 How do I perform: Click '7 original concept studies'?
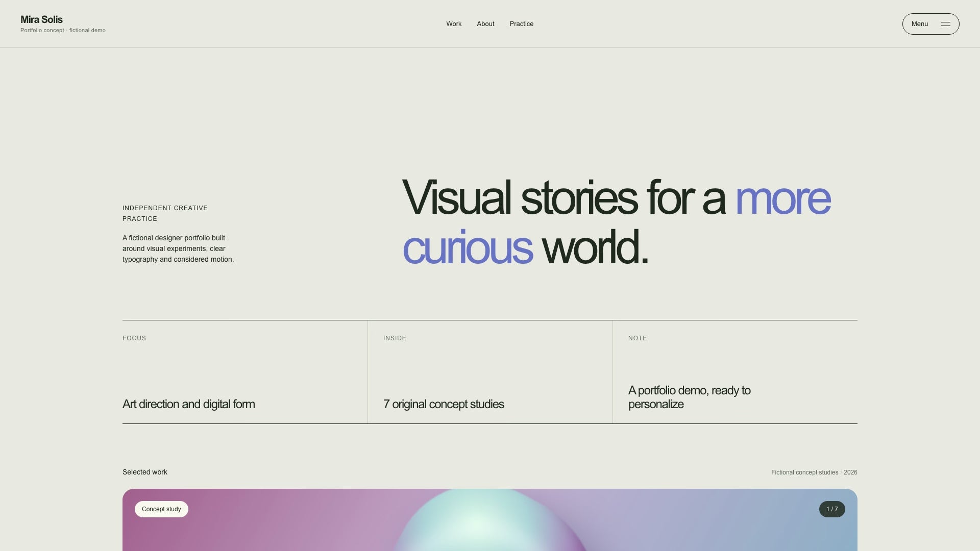(444, 404)
